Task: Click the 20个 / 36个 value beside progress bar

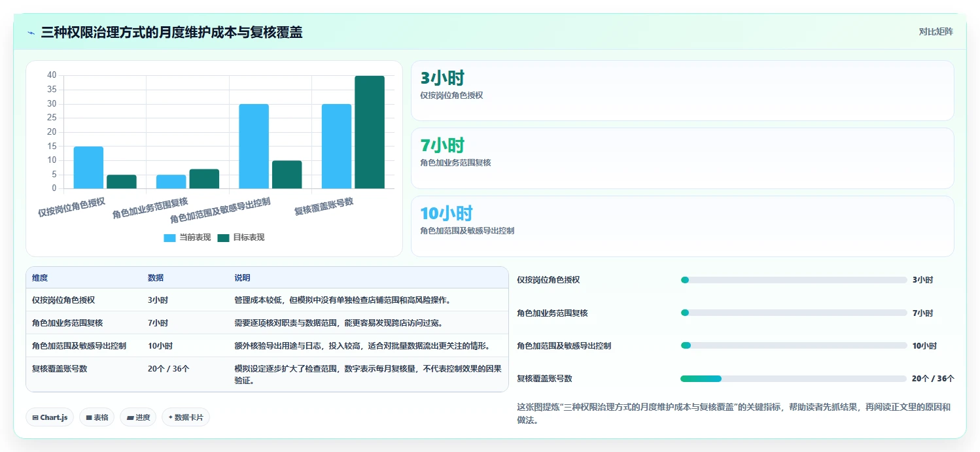Action: tap(933, 378)
